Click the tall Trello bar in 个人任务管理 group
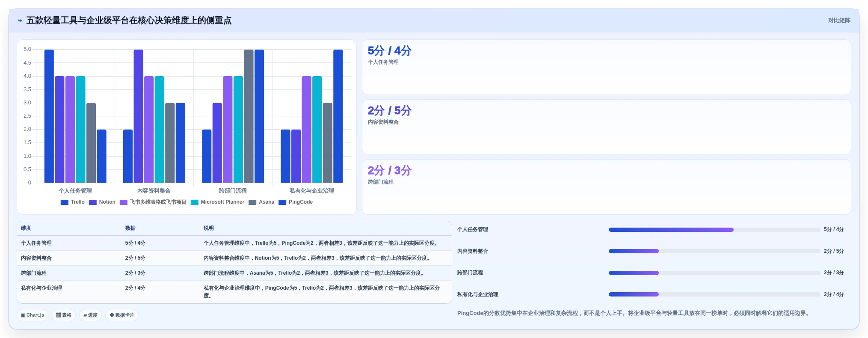This screenshot has height=338, width=868. coord(49,116)
